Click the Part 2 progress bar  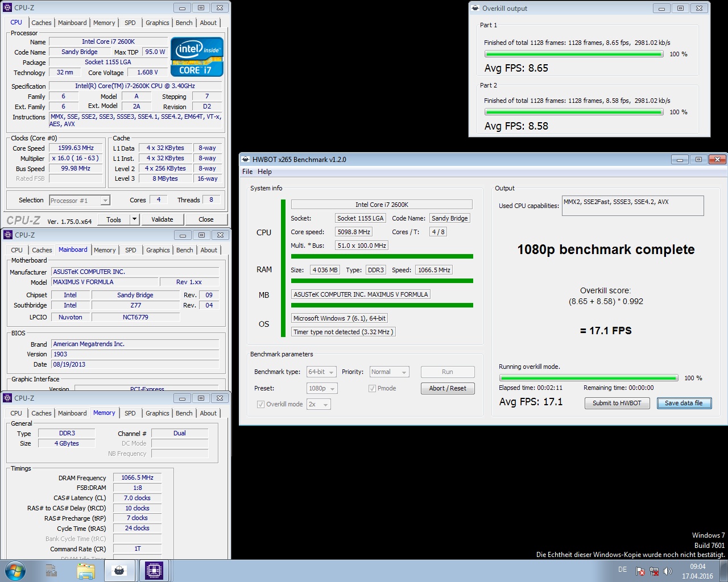tap(574, 112)
